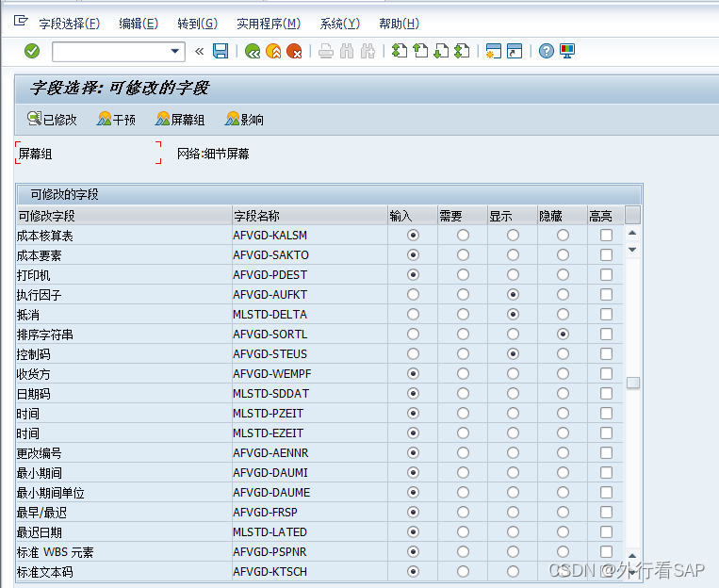
Task: Click the 标准文本码 row label
Action: click(45, 572)
